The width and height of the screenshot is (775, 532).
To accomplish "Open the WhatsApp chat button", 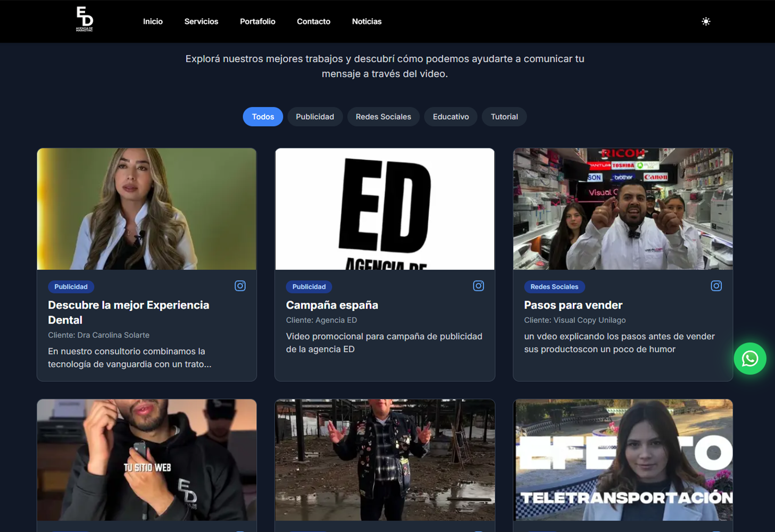I will [x=749, y=359].
